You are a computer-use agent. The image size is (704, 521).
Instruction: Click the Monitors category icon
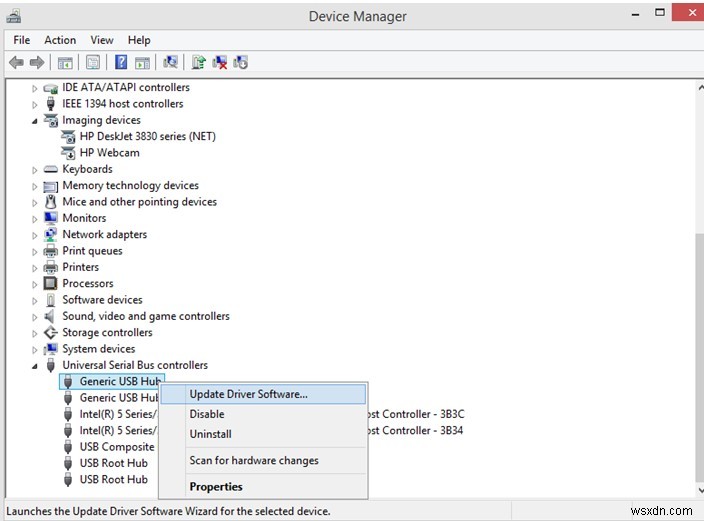tap(50, 218)
